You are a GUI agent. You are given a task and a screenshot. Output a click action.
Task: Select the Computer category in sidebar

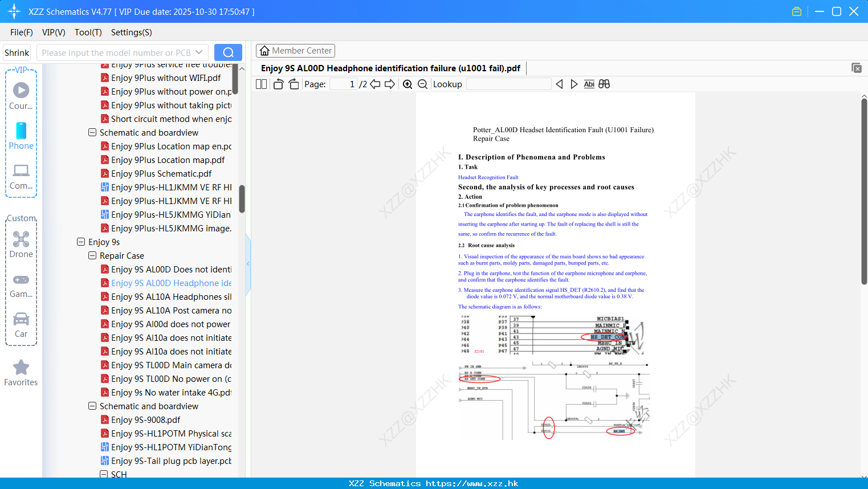21,177
